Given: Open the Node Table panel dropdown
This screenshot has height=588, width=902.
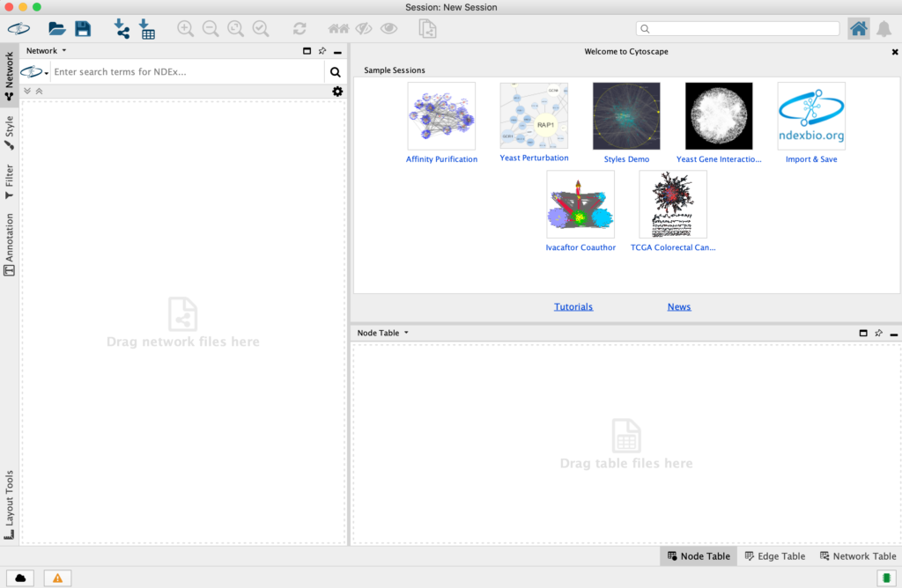Looking at the screenshot, I should tap(382, 333).
